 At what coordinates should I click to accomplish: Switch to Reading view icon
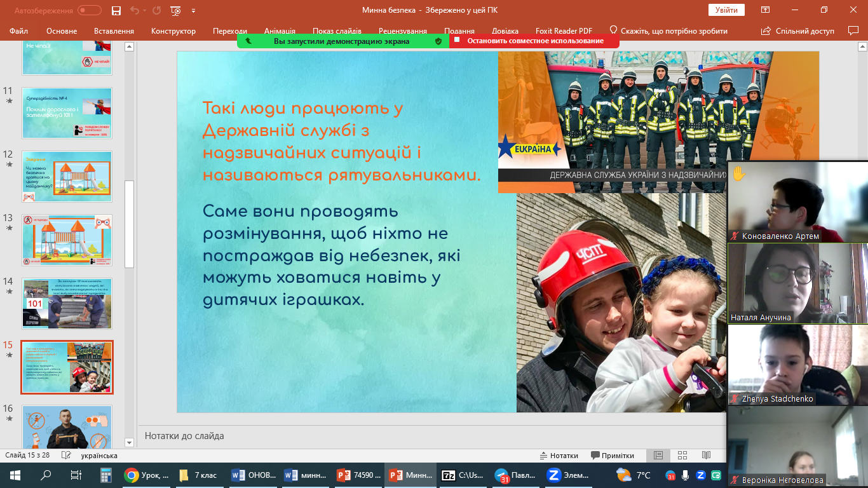click(706, 456)
